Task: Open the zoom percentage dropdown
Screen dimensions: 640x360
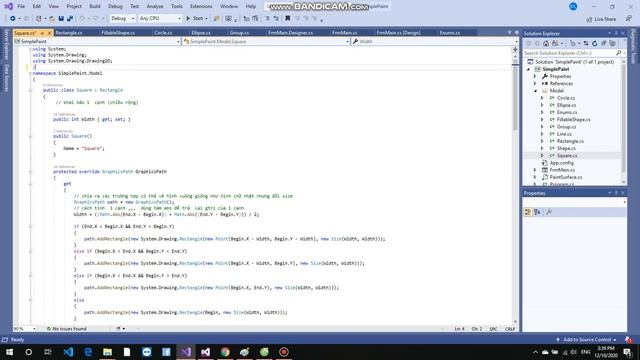Action: [24, 329]
